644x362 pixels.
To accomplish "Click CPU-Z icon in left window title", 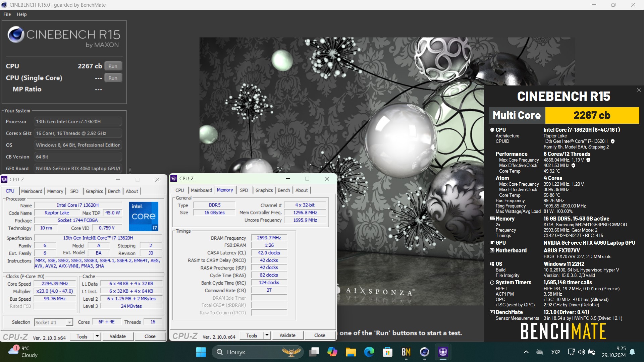I will click(x=4, y=179).
